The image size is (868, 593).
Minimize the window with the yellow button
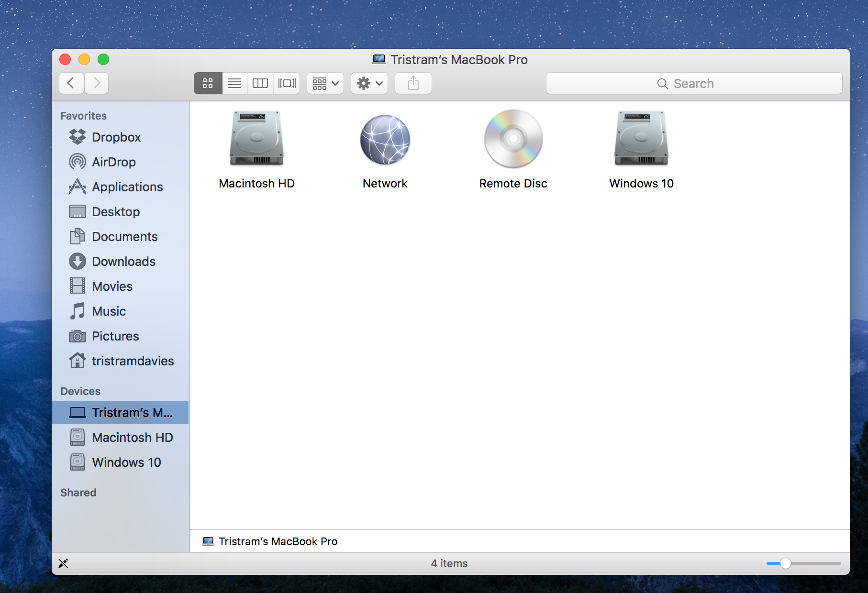coord(84,59)
